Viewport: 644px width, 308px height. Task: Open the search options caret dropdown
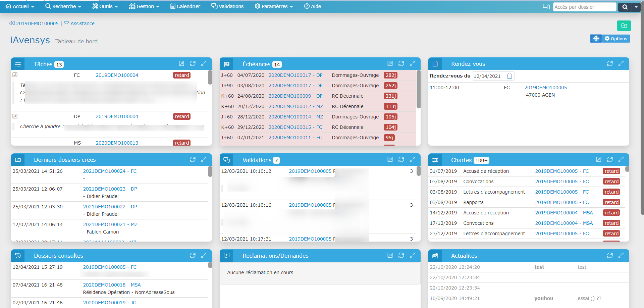coord(636,7)
